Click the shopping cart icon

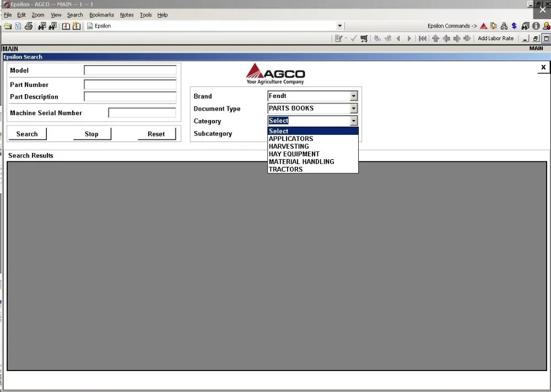click(x=364, y=39)
